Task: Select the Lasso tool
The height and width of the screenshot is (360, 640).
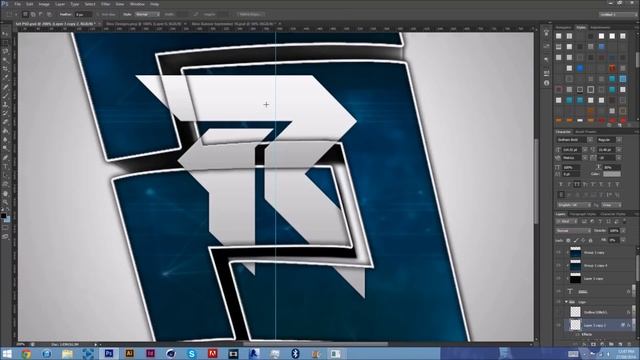Action: coord(5,51)
